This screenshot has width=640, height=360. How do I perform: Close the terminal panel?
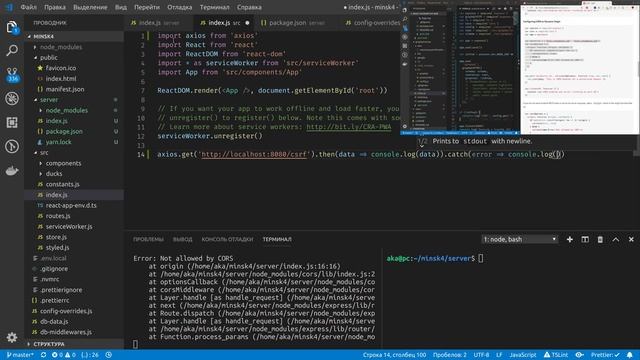(631, 239)
